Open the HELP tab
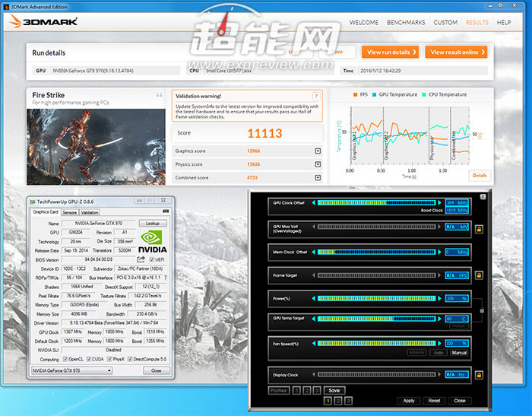 [x=504, y=22]
